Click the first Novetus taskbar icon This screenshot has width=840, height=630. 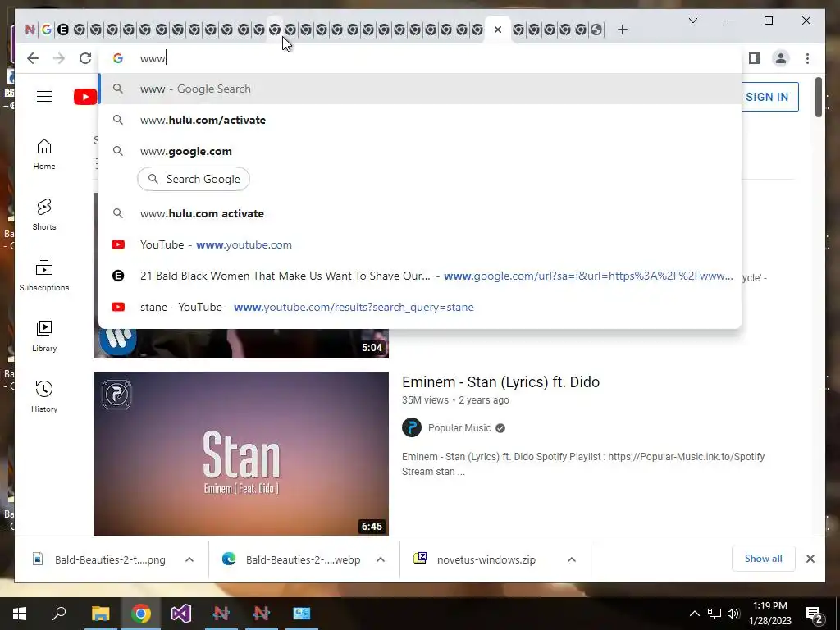coord(221,614)
